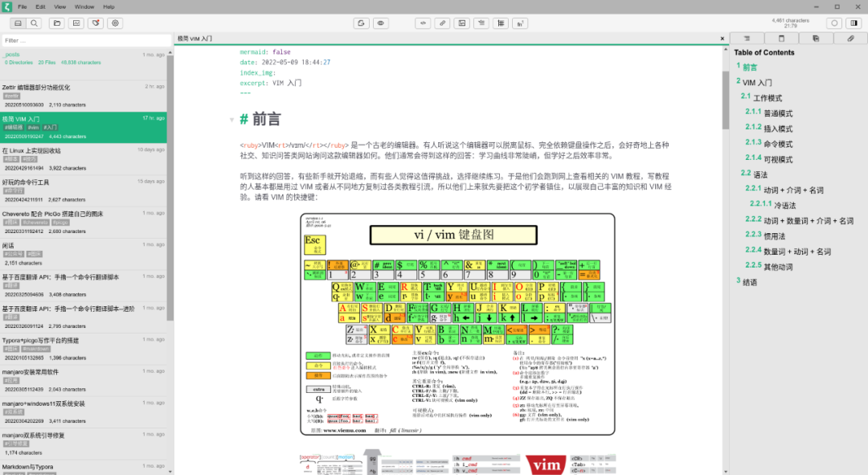This screenshot has height=475, width=868.
Task: Open the manjaro双系统引导修复 file
Action: [x=83, y=443]
